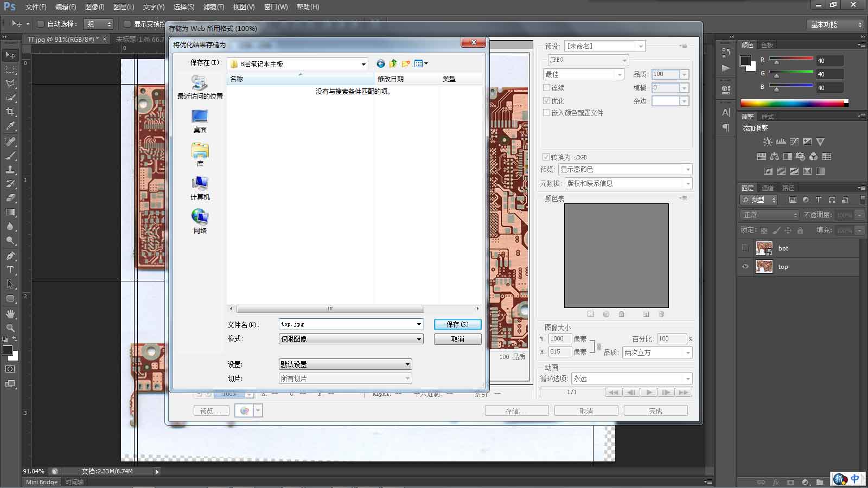Click 完成 in Save for Web dialog
This screenshot has height=488, width=868.
click(x=656, y=411)
